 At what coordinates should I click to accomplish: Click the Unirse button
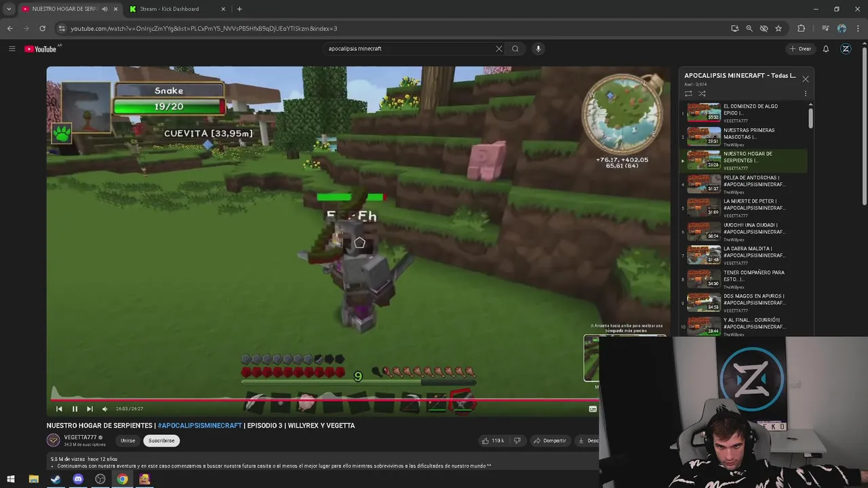(x=127, y=441)
